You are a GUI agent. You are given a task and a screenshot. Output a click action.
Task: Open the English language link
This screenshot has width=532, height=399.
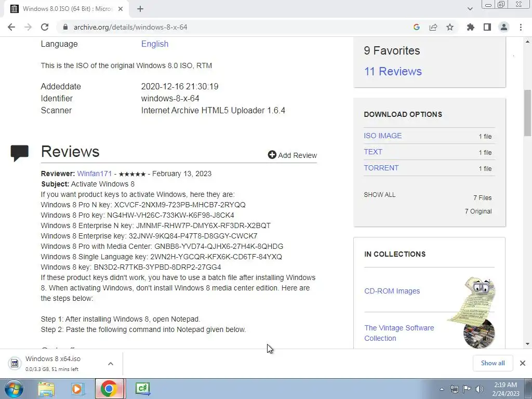155,44
